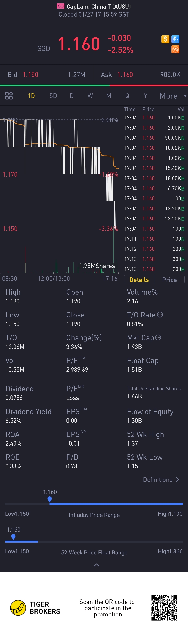Open the chart layout grid icon

click(x=9, y=96)
